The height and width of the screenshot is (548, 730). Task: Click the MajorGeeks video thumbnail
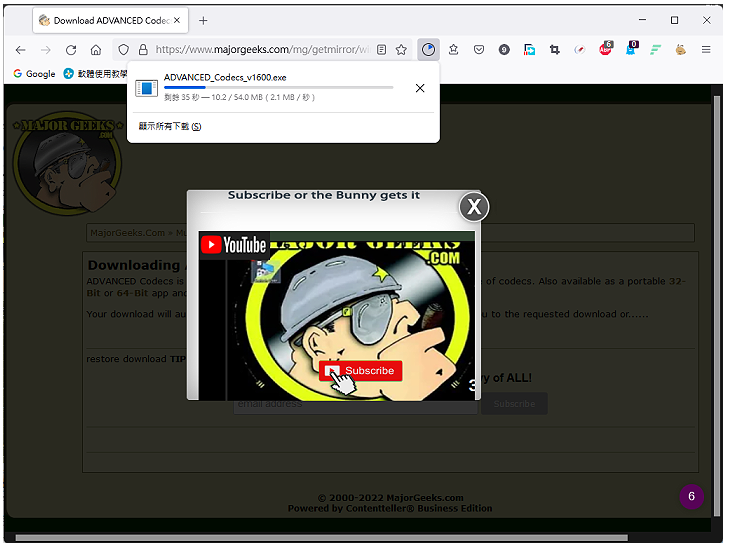click(337, 316)
